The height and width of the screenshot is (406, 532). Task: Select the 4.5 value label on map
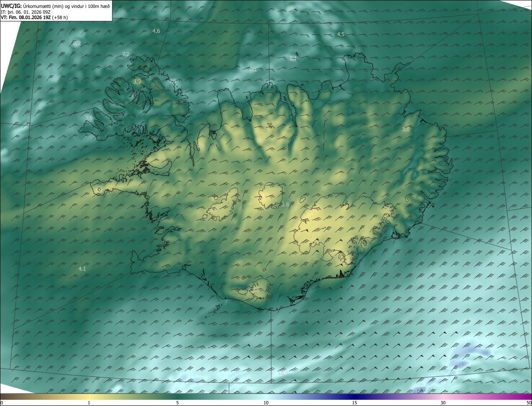pyautogui.click(x=341, y=34)
